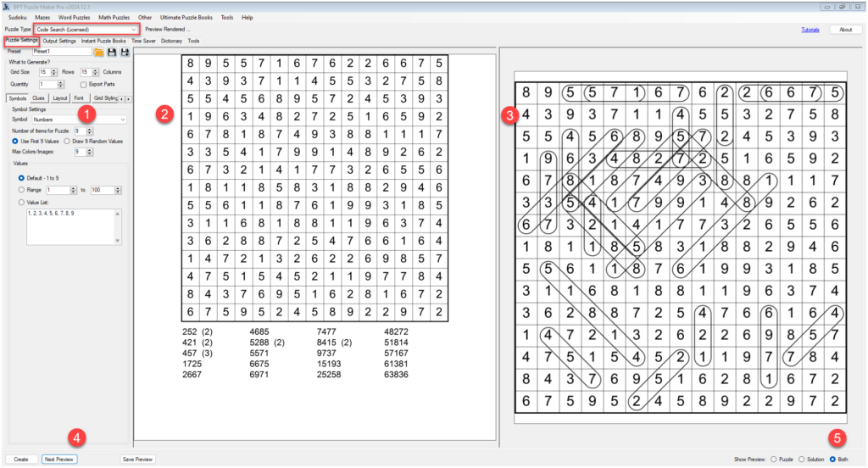The image size is (868, 468).
Task: Click the first floppy disk save icon
Action: [x=112, y=52]
